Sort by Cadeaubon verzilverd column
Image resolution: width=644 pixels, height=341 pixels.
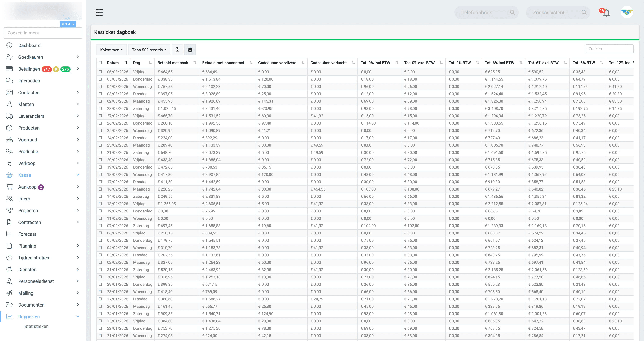pos(281,63)
